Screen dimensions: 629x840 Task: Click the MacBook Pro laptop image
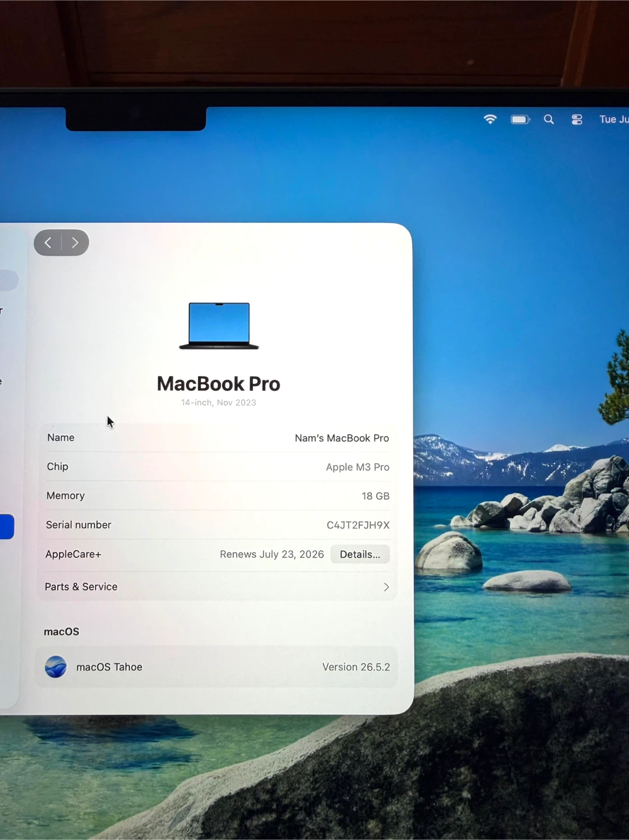click(219, 325)
